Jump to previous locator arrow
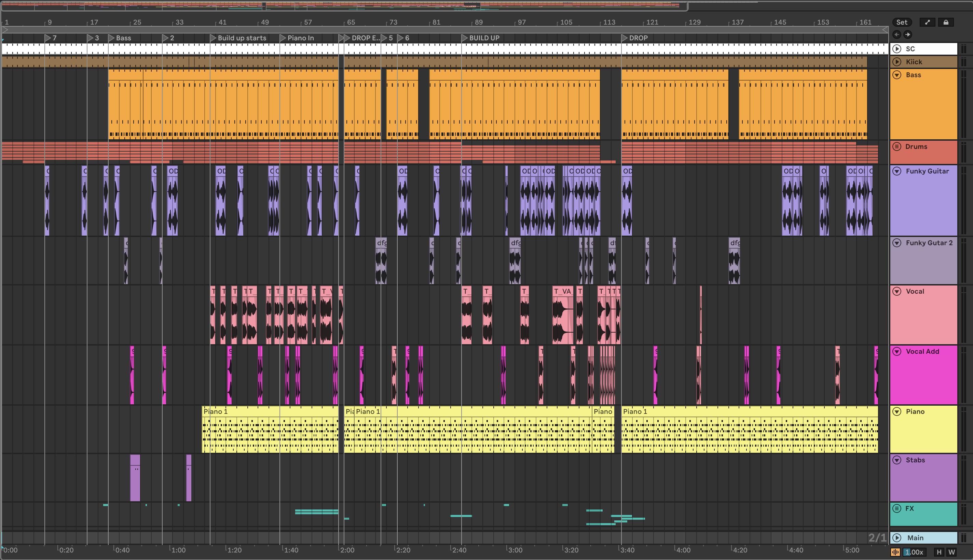The width and height of the screenshot is (973, 560). (x=897, y=34)
